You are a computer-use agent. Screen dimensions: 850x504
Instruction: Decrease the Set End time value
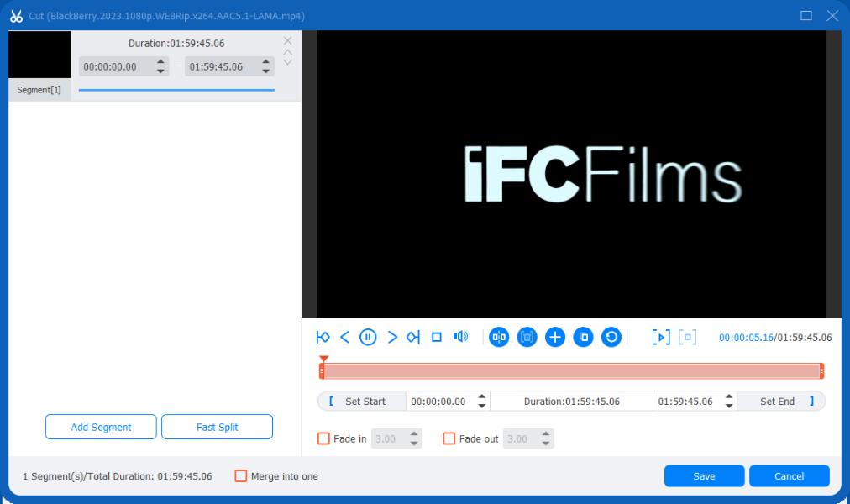point(729,406)
